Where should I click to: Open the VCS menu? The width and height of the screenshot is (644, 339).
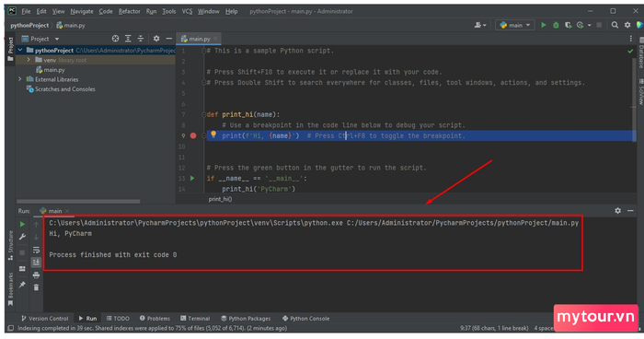coord(187,11)
